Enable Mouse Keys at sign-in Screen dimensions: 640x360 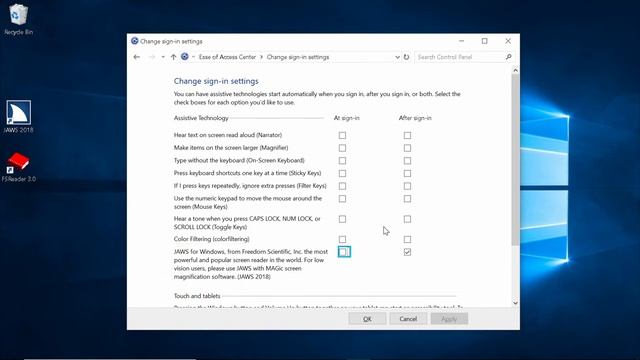[342, 199]
